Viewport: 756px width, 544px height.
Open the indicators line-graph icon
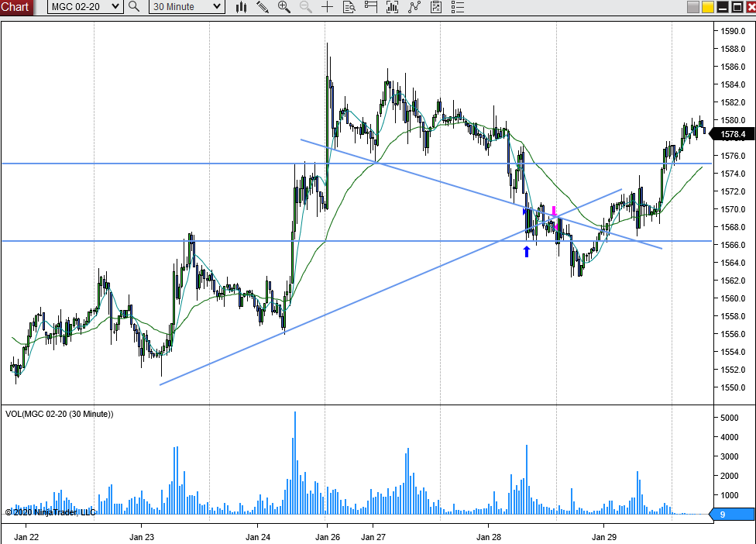tap(414, 7)
